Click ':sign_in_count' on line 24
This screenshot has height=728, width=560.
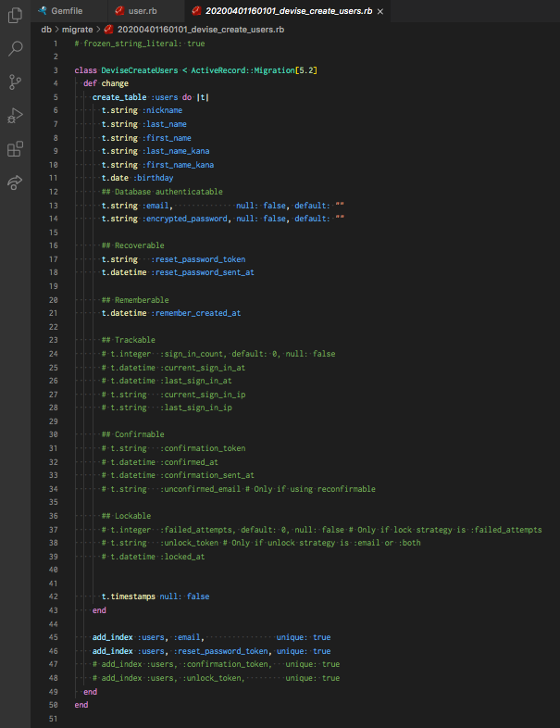click(x=193, y=354)
